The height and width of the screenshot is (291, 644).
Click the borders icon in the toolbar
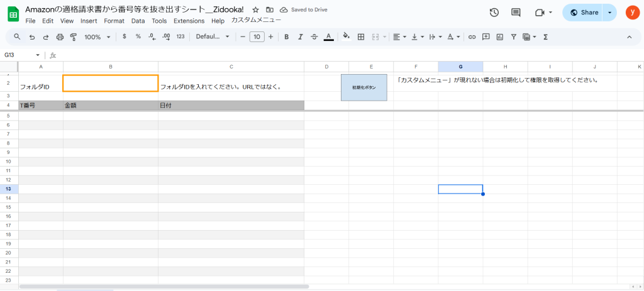pos(361,37)
